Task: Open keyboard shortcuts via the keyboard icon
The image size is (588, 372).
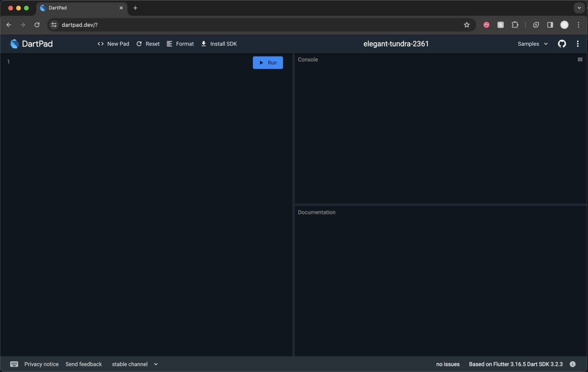Action: pyautogui.click(x=14, y=364)
